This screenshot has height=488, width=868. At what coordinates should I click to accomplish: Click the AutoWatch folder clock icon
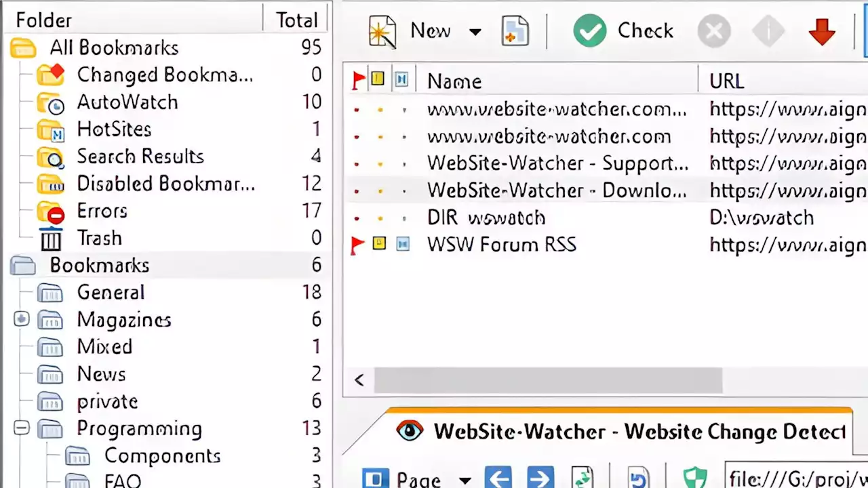[x=50, y=103]
